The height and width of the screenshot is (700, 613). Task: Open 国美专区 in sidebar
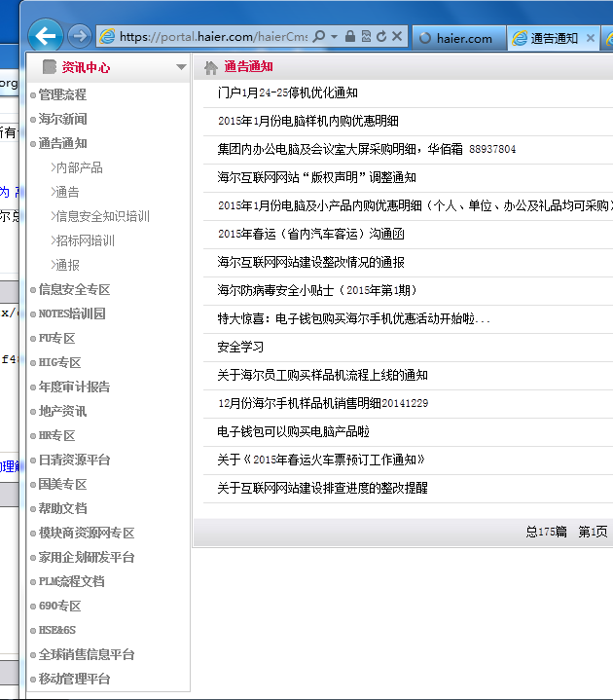point(62,485)
